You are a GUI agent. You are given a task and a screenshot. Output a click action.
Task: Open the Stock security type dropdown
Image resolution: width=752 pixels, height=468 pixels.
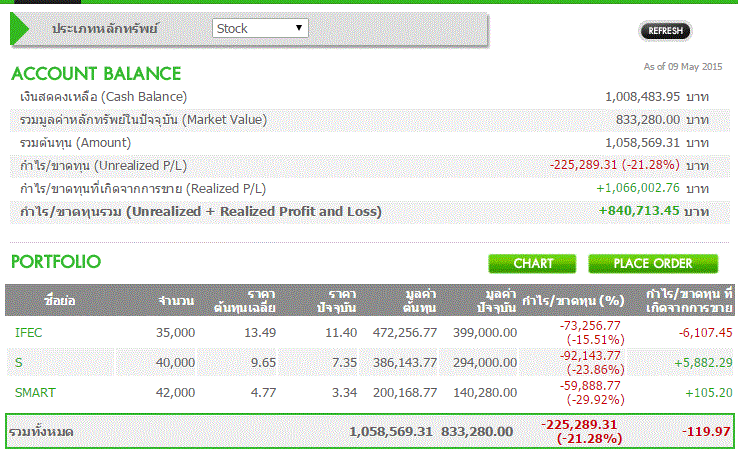[x=261, y=29]
